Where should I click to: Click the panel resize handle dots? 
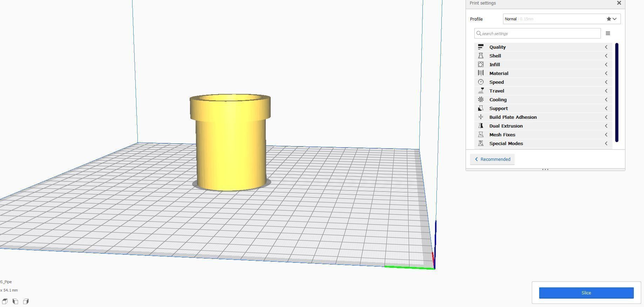(x=545, y=170)
